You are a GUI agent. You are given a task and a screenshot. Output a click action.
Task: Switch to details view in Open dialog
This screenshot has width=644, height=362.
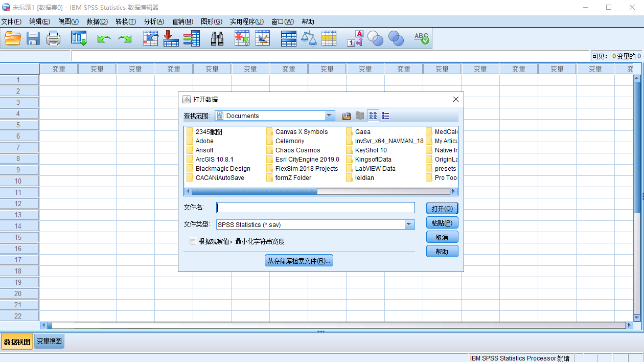point(385,116)
